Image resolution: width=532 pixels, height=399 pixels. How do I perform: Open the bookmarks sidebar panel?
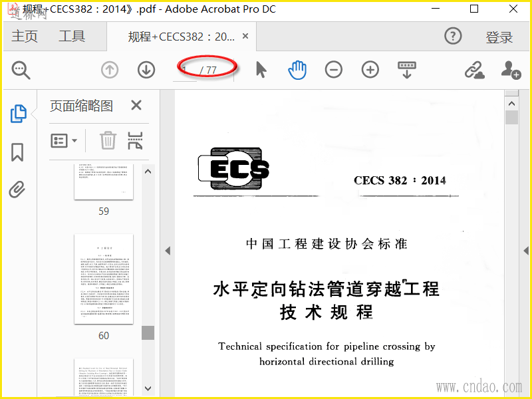coord(17,152)
